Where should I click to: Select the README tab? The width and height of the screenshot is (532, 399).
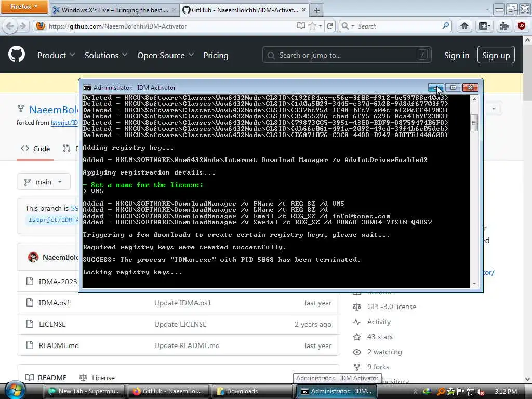click(x=46, y=378)
